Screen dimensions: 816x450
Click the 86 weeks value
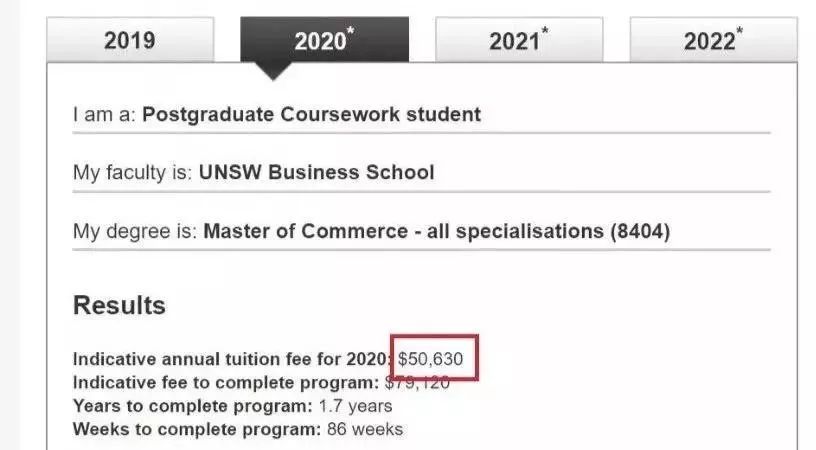coord(364,430)
